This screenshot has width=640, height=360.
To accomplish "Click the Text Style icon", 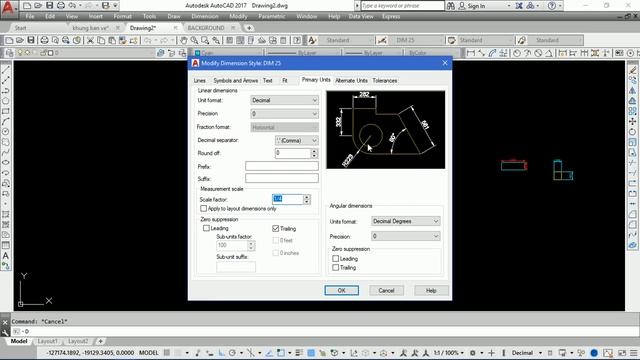I will tap(312, 40).
